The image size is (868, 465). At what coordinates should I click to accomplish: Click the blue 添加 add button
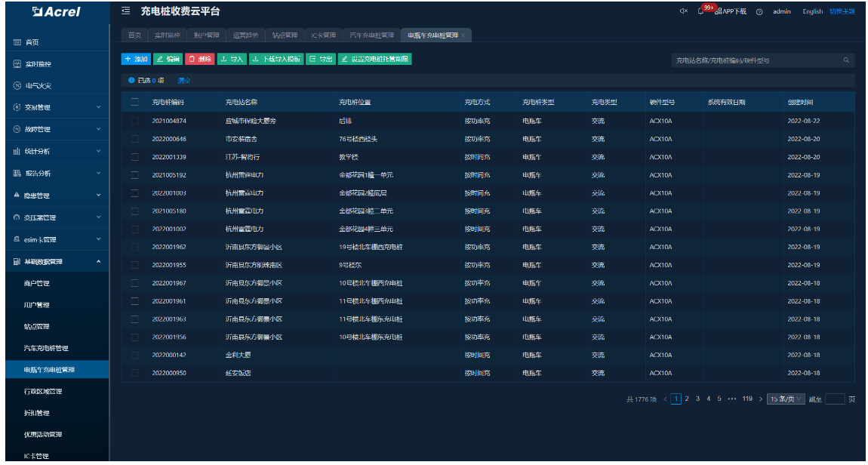tap(136, 59)
